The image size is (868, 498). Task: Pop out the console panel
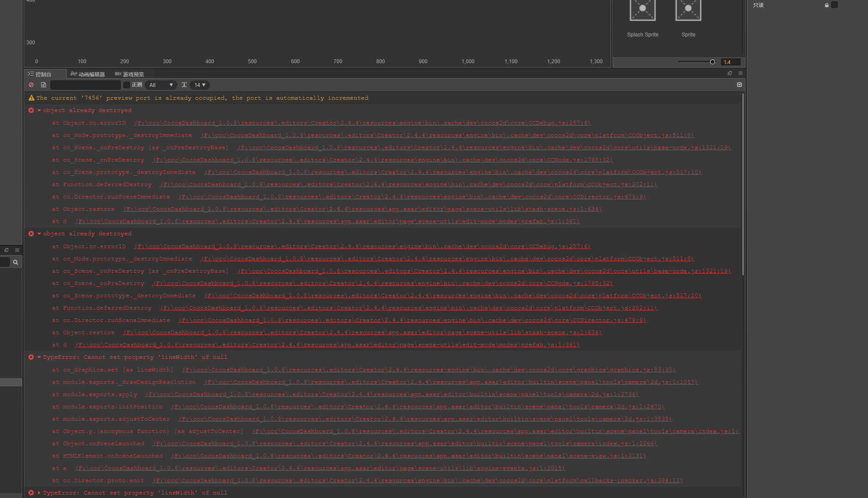pos(730,73)
